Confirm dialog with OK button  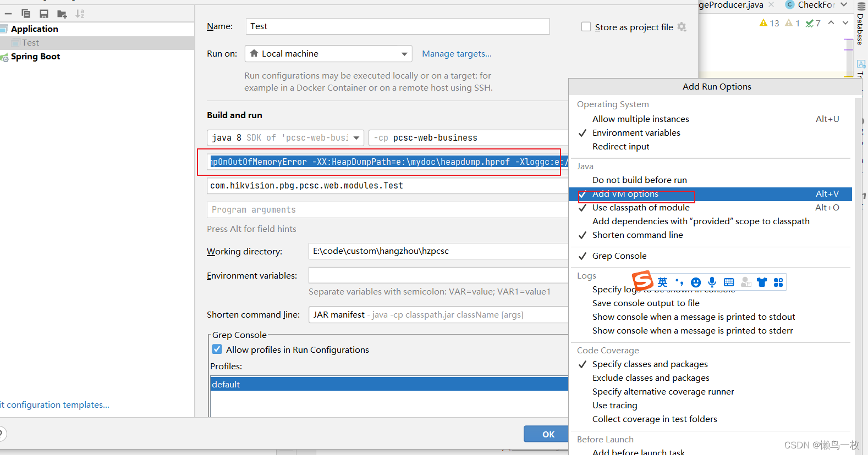click(546, 434)
